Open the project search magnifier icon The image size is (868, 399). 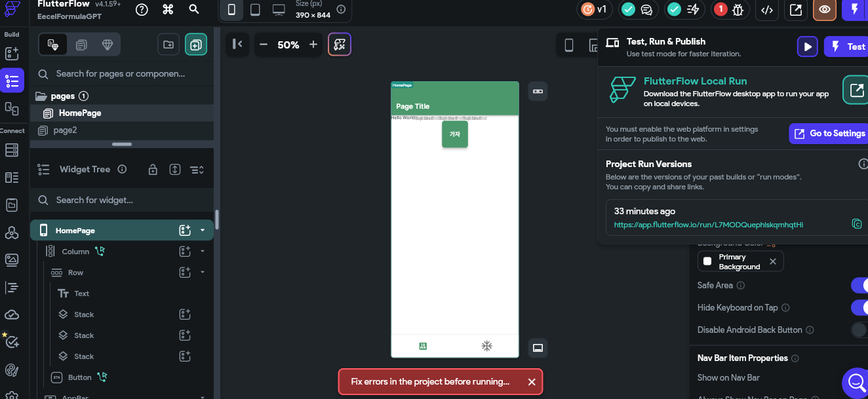tap(194, 9)
